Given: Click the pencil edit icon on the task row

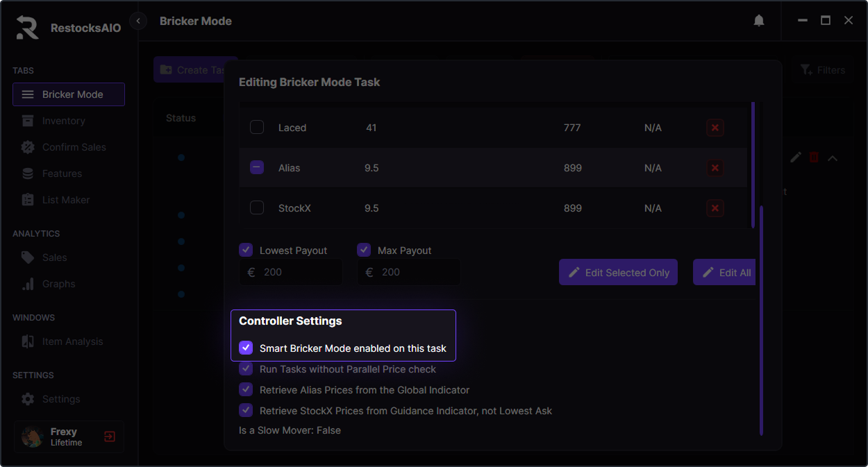Looking at the screenshot, I should [x=796, y=158].
